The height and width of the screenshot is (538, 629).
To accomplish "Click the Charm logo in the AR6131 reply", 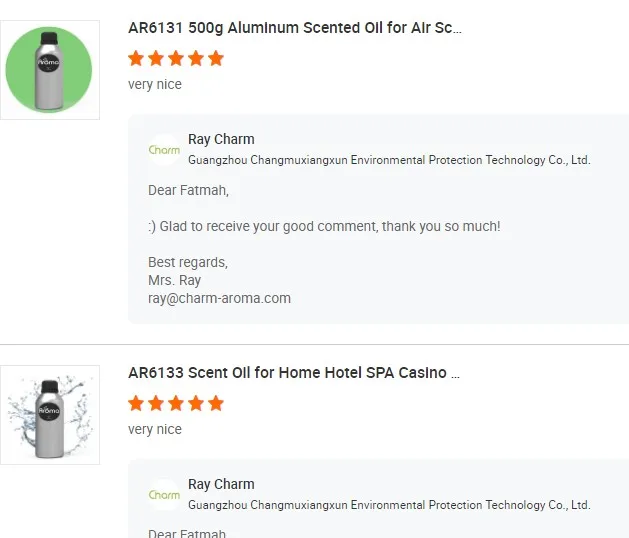I will tap(164, 150).
